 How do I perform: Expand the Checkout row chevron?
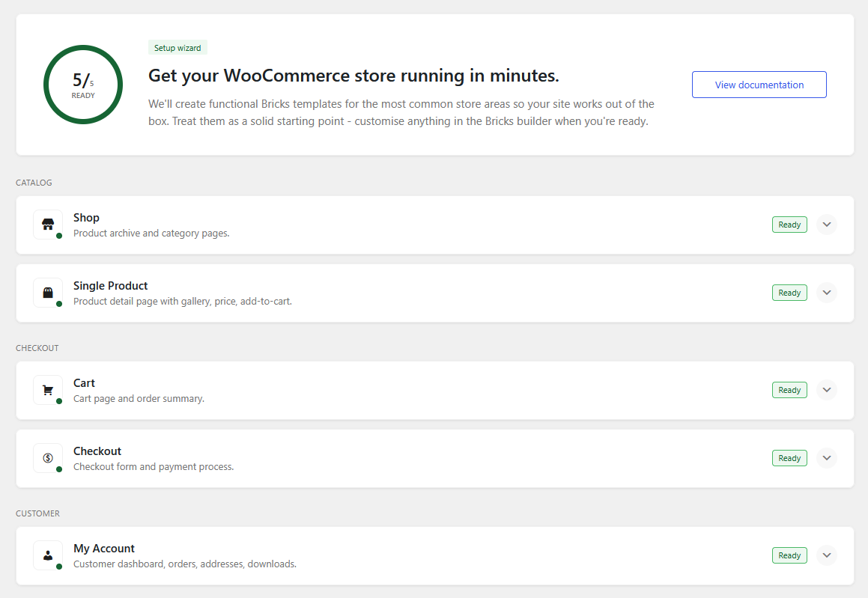pyautogui.click(x=827, y=458)
